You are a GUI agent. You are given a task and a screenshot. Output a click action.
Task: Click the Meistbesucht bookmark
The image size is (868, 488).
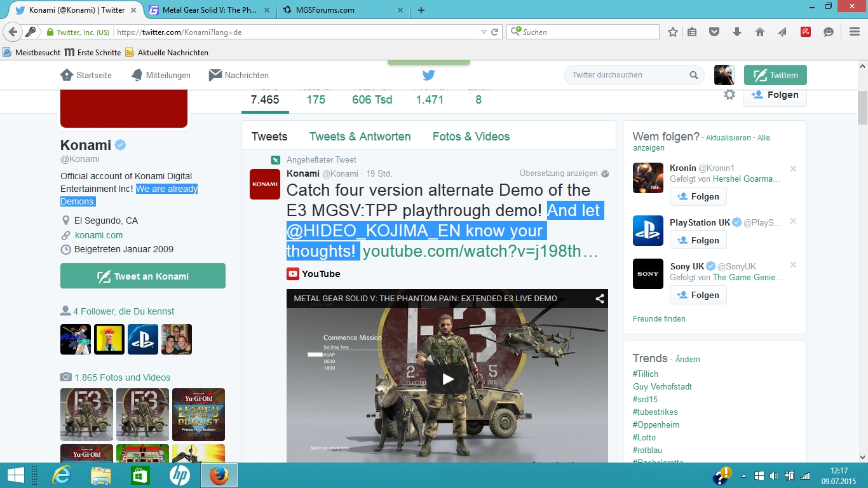(x=32, y=53)
